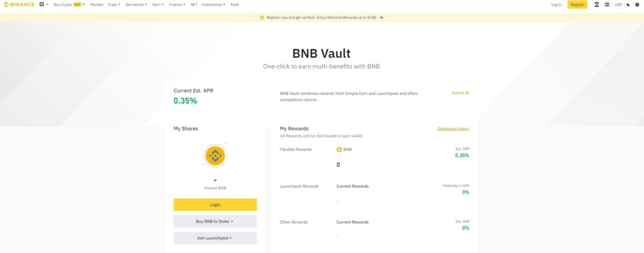Screen dimensions: 644x253
Task: Click the Distribution History link
Action: point(453,129)
